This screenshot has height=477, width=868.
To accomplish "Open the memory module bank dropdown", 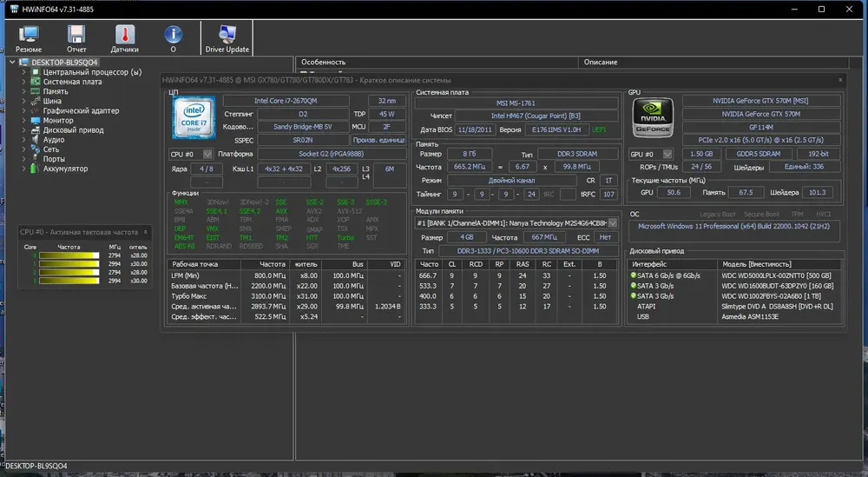I will [612, 222].
